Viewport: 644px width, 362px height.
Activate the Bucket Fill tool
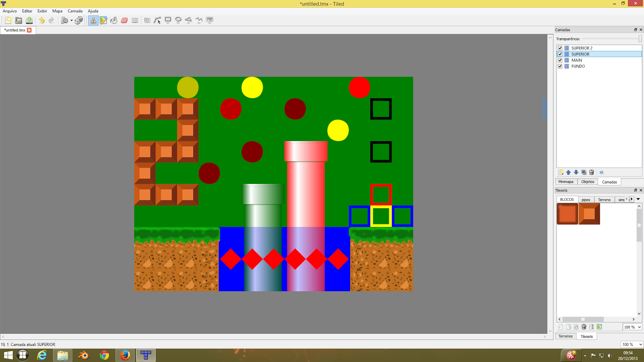114,20
